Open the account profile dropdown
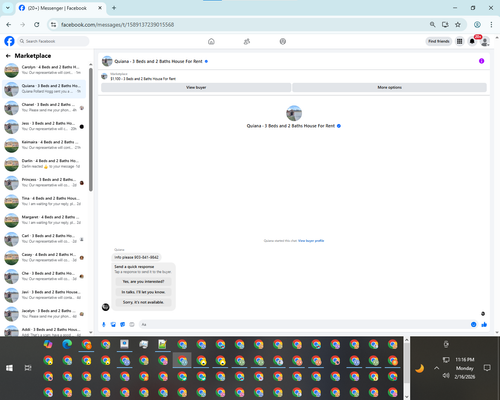This screenshot has height=400, width=500. pyautogui.click(x=485, y=41)
